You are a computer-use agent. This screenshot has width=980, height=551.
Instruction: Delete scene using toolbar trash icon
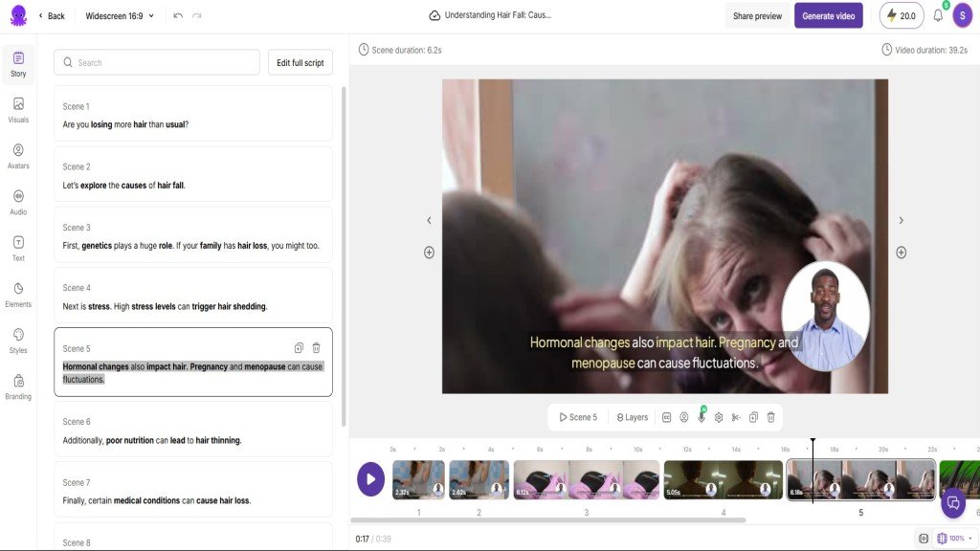[770, 417]
